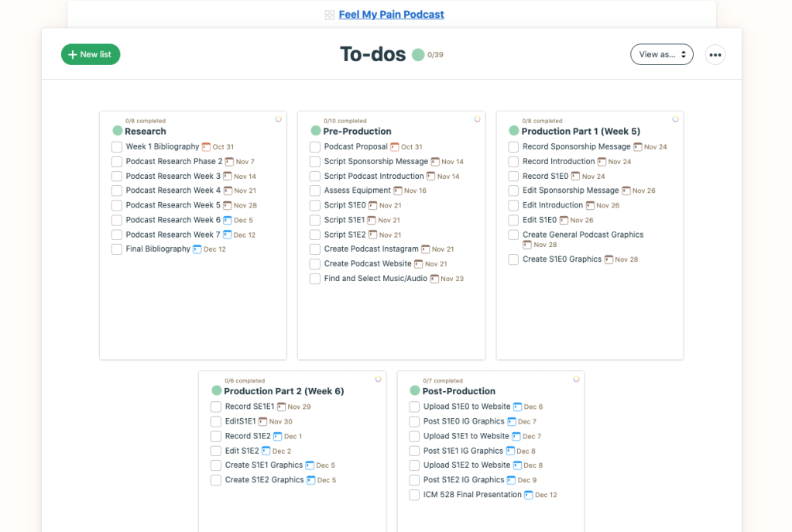Screen dimensions: 792x532
Task: Open the Pre-Production list
Action: coord(357,132)
